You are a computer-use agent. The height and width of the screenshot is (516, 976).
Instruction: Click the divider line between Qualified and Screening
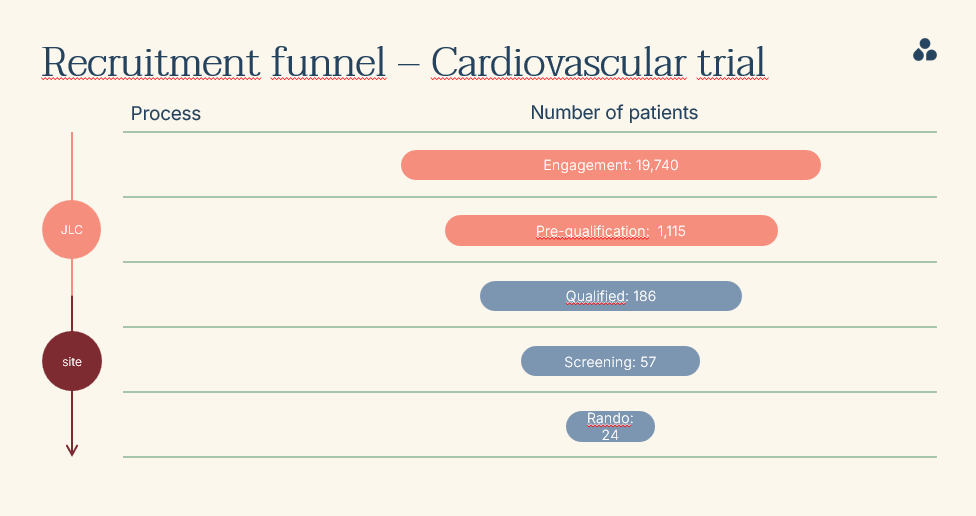[530, 327]
